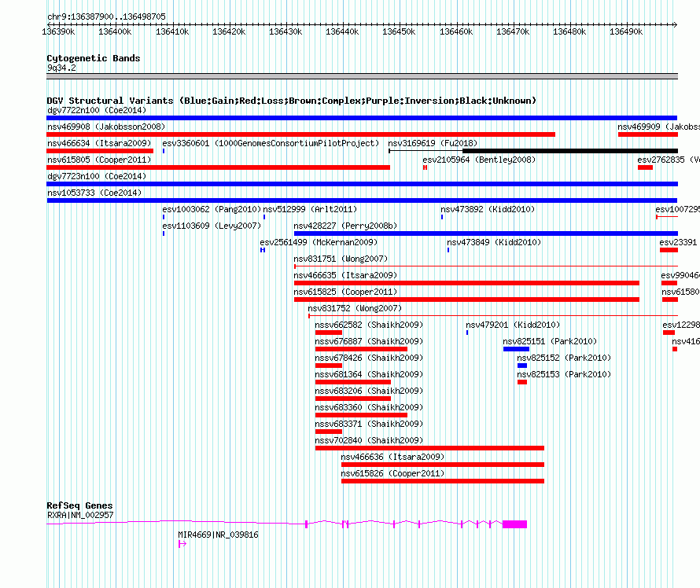Click the MIR4669 magenta arrow glyph
The height and width of the screenshot is (588, 700).
[x=182, y=544]
